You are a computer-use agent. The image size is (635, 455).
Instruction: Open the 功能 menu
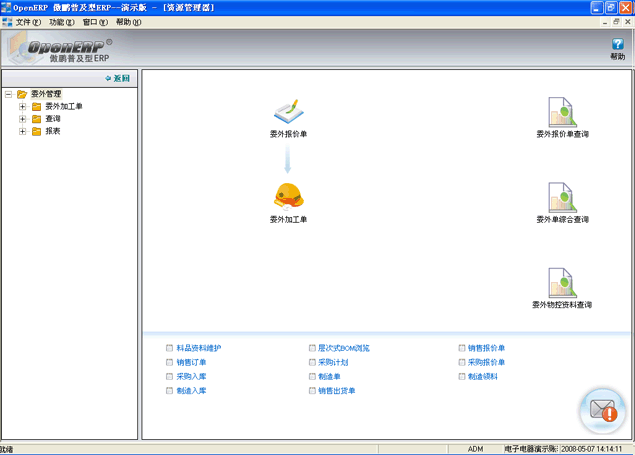pos(62,21)
